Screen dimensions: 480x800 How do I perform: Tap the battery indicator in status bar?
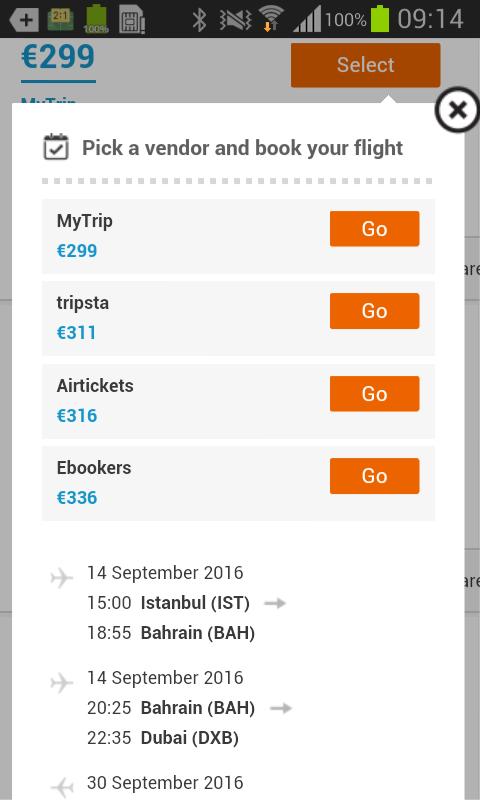coord(380,19)
